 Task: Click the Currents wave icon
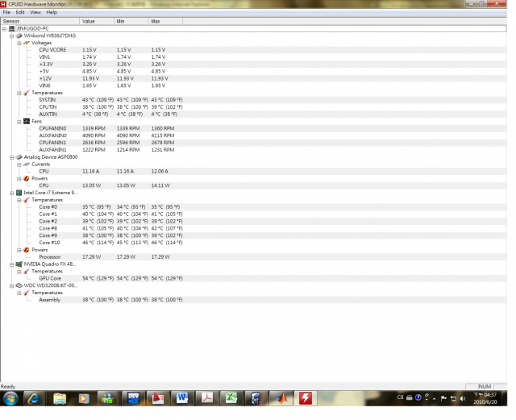(x=27, y=164)
